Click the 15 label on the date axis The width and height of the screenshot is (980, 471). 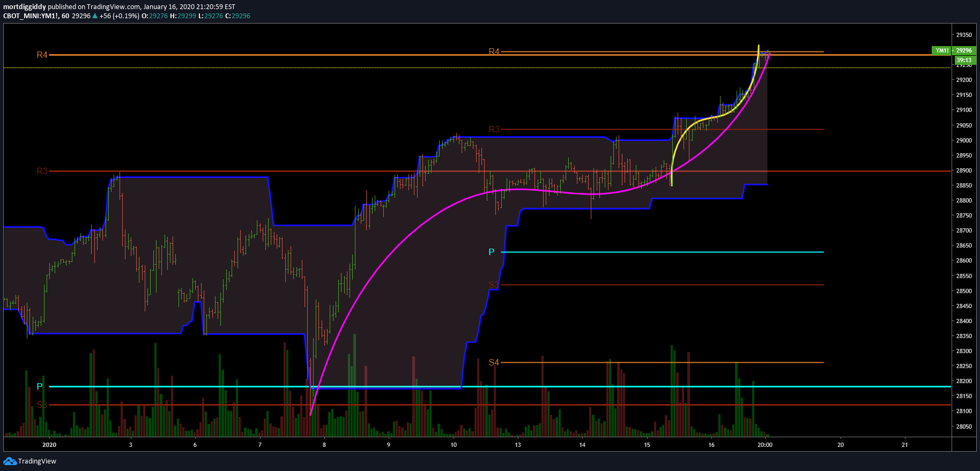click(647, 445)
